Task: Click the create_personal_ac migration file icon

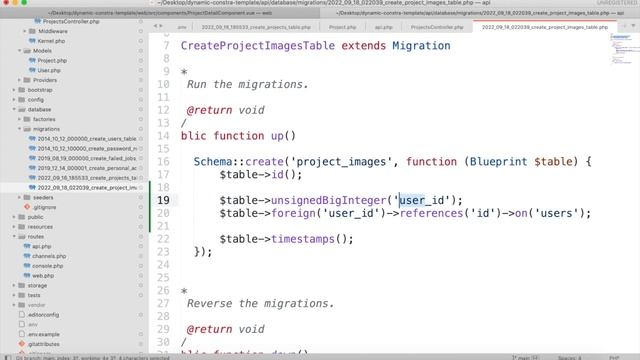Action: (x=32, y=168)
